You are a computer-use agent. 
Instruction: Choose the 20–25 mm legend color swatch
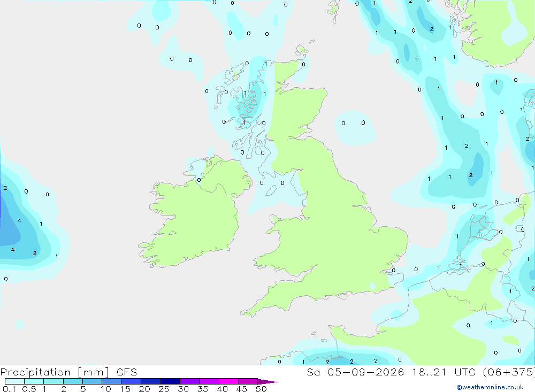(x=150, y=381)
